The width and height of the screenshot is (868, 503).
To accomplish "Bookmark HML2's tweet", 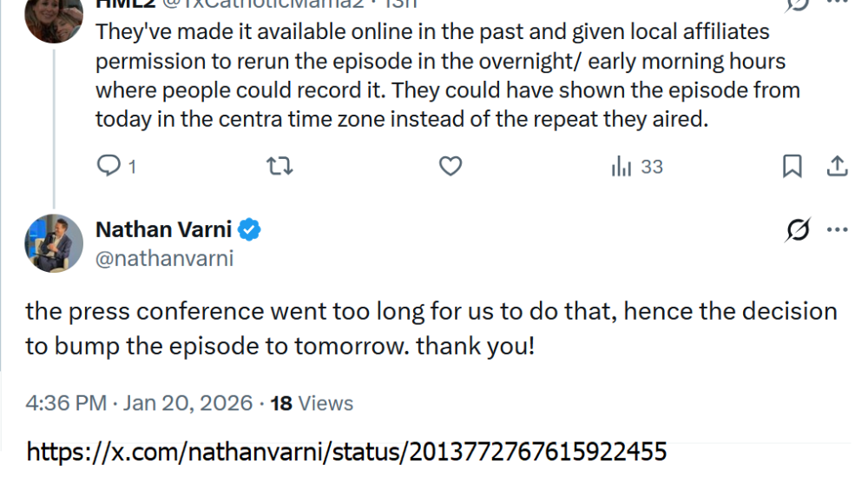I will coord(792,166).
